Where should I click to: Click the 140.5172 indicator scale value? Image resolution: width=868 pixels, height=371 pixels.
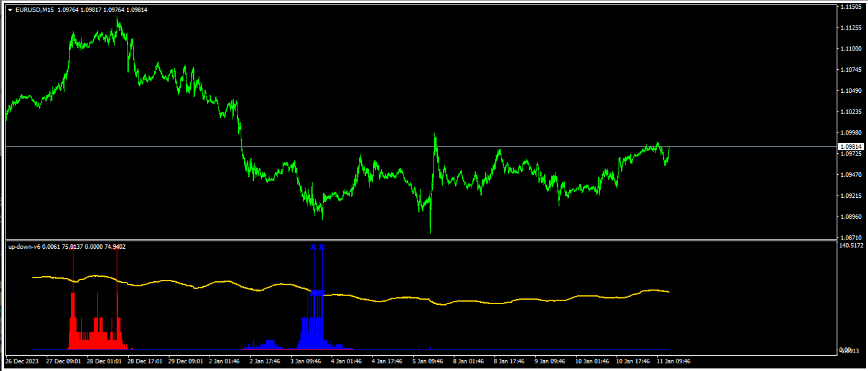pos(851,246)
